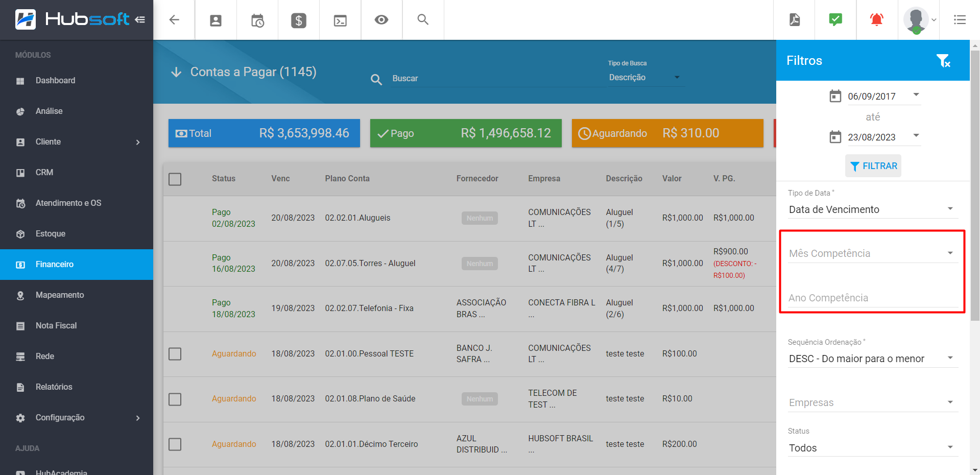
Task: Open the Relatórios module
Action: point(77,387)
